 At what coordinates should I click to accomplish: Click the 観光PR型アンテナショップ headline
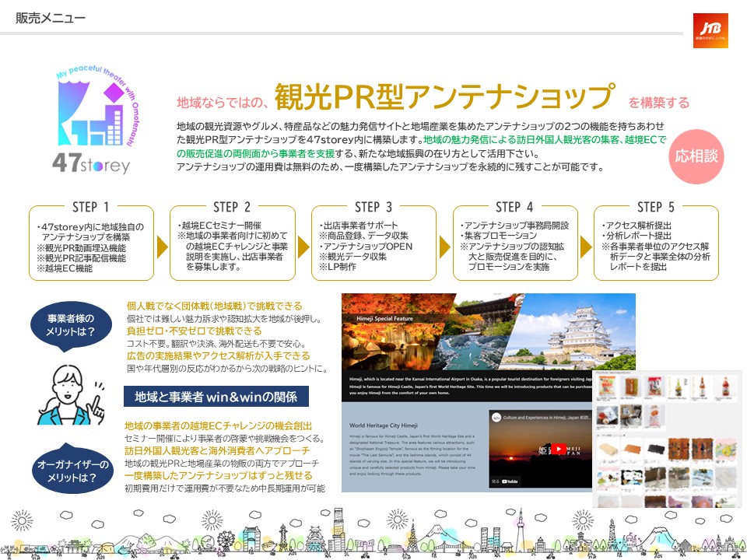[x=444, y=97]
